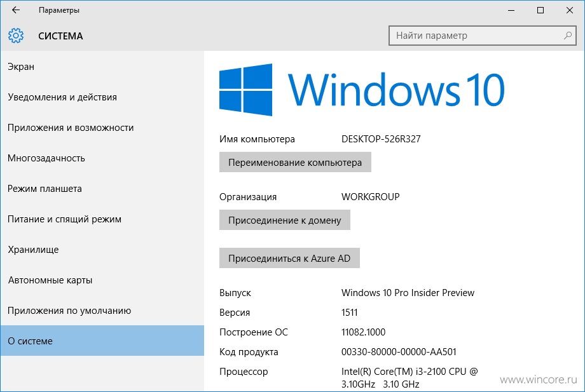Click computer name DESKTOP-526R327
585x392 pixels.
pyautogui.click(x=381, y=139)
